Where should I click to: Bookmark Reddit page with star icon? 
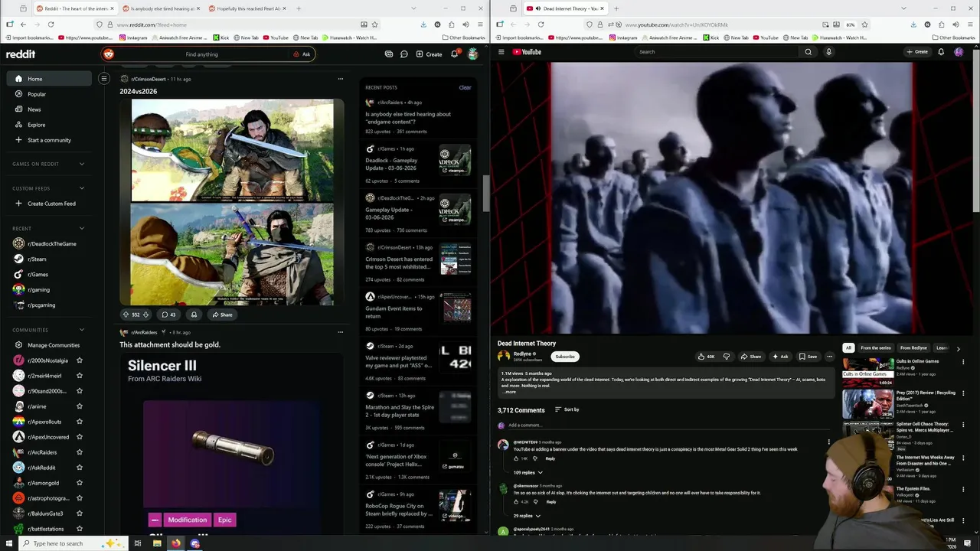pos(376,24)
